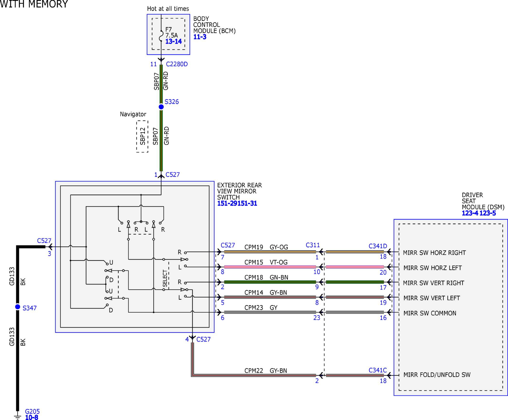Click the 'Navigator' note text
The image size is (508, 420).
pyautogui.click(x=133, y=114)
